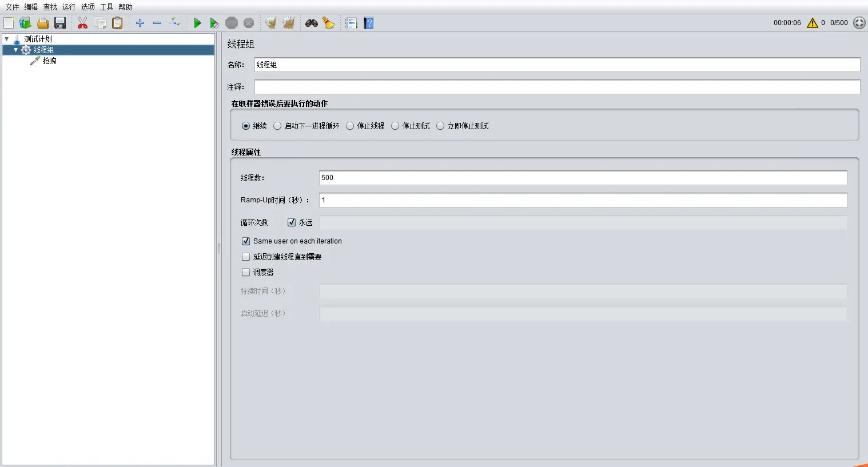Click the blue minus Collapse All icon
Viewport: 868px width, 467px height.
tap(157, 23)
